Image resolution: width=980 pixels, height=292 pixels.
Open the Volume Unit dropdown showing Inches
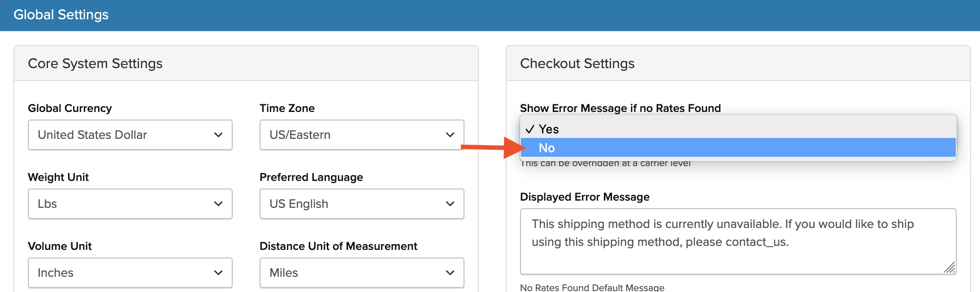[x=130, y=273]
